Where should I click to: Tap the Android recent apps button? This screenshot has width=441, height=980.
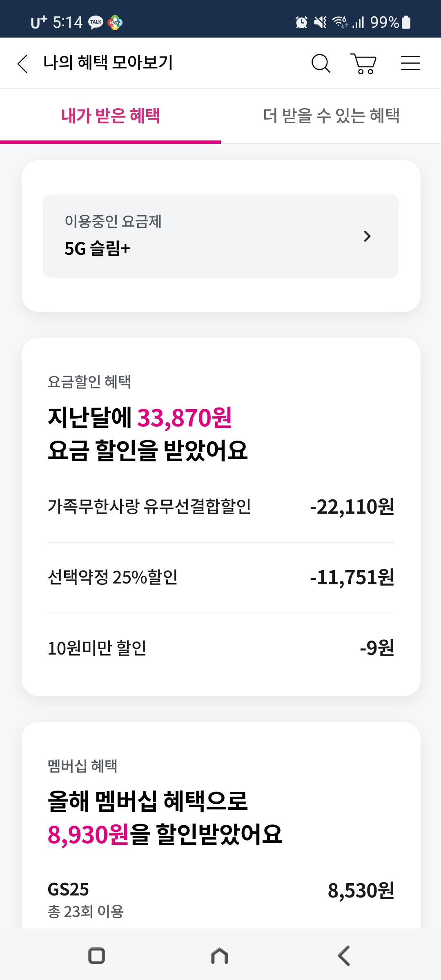click(97, 955)
